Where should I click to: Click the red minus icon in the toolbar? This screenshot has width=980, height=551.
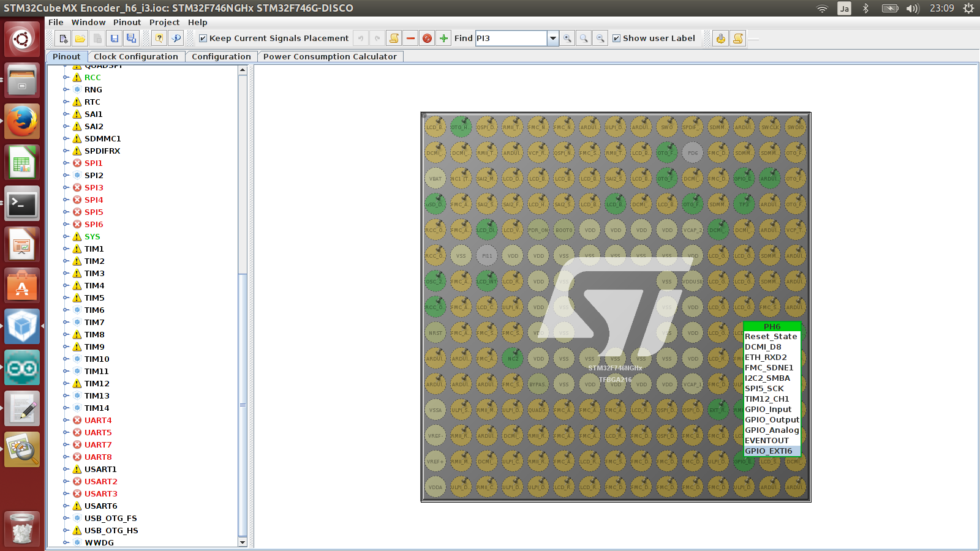pos(410,39)
